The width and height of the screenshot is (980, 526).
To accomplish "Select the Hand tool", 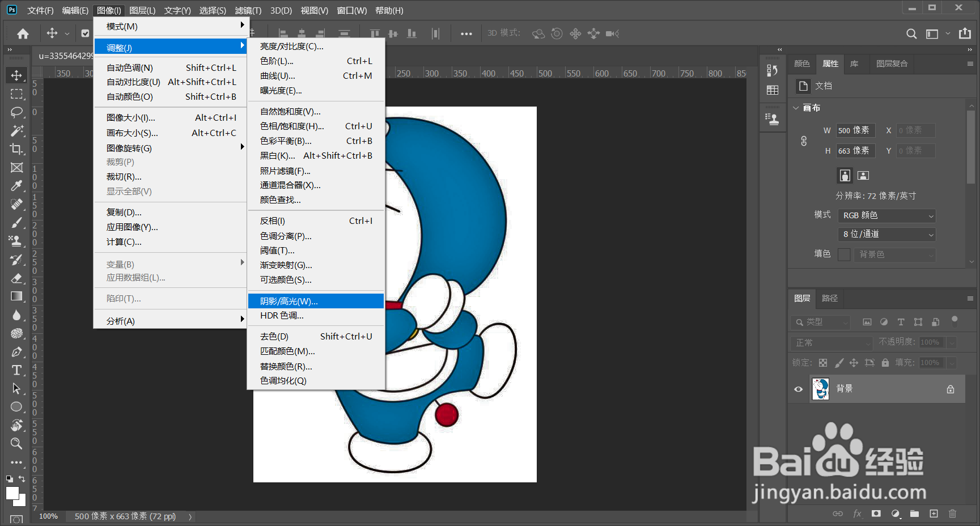I will tap(16, 425).
